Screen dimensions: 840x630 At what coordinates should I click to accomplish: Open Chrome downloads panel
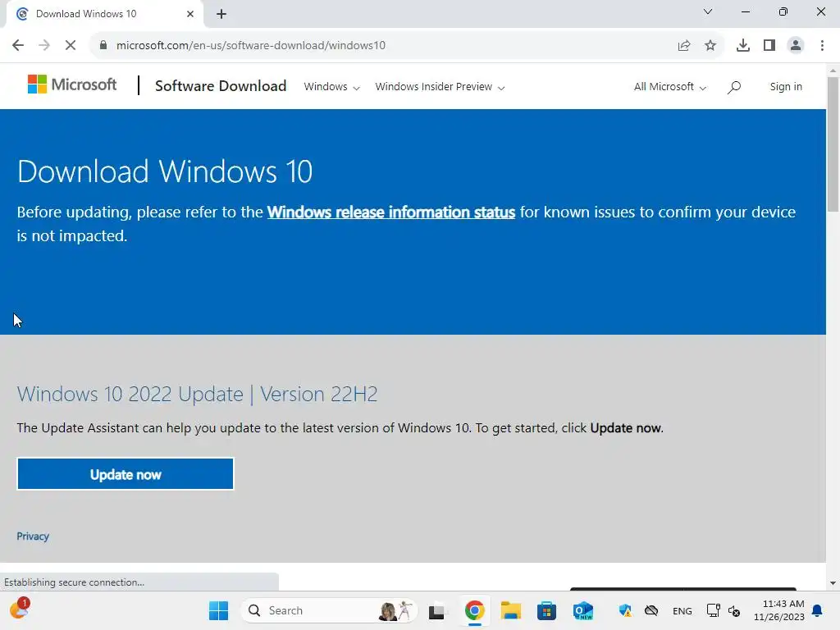pos(743,45)
